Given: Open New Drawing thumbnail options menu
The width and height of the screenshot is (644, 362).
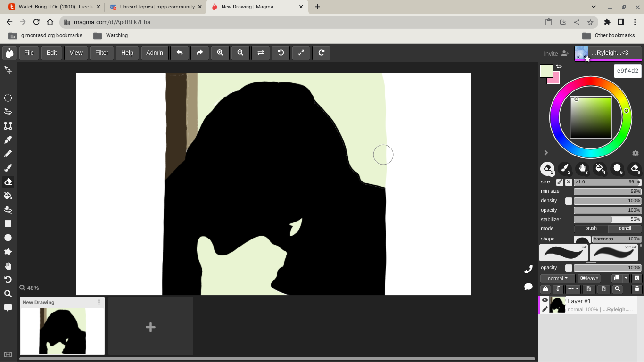Looking at the screenshot, I should coord(99,302).
